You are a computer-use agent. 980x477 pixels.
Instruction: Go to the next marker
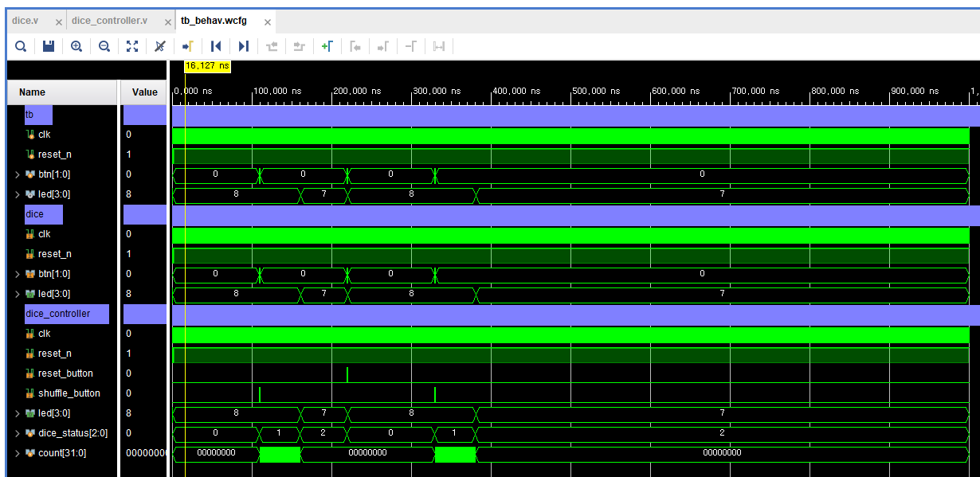click(382, 46)
